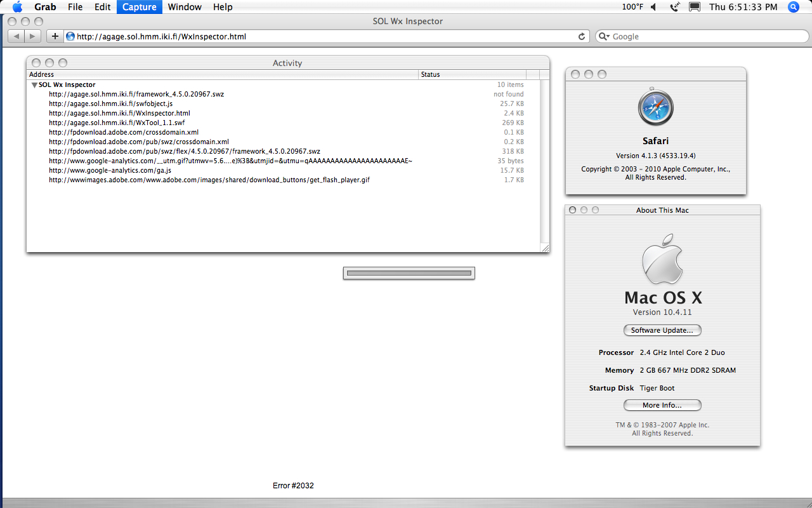Select the swfobject.js address row
The width and height of the screenshot is (812, 508).
click(283, 104)
